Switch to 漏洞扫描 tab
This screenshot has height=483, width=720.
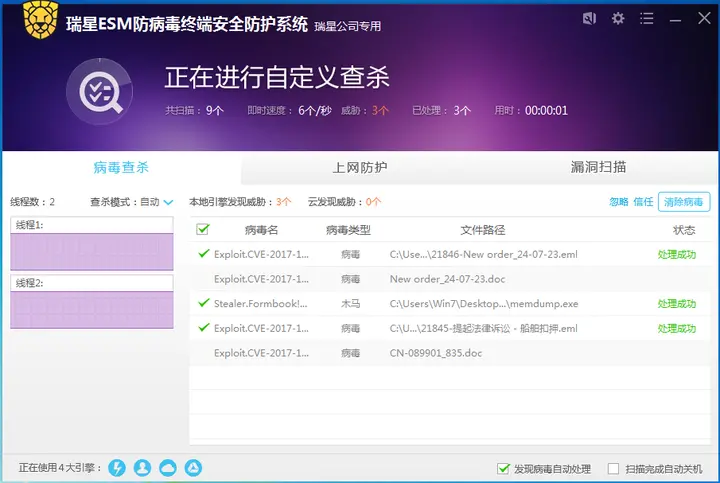(x=598, y=168)
